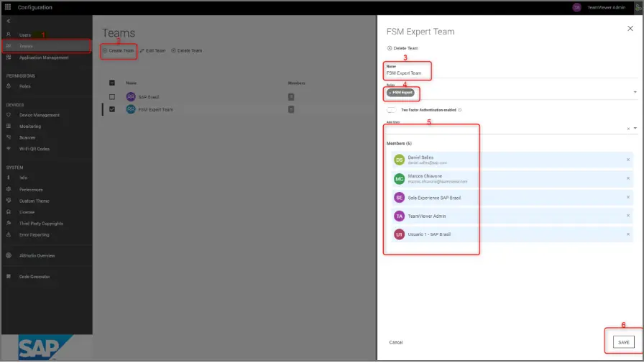This screenshot has width=644, height=363.
Task: Click the Error Reporting warning icon
Action: pyautogui.click(x=8, y=234)
